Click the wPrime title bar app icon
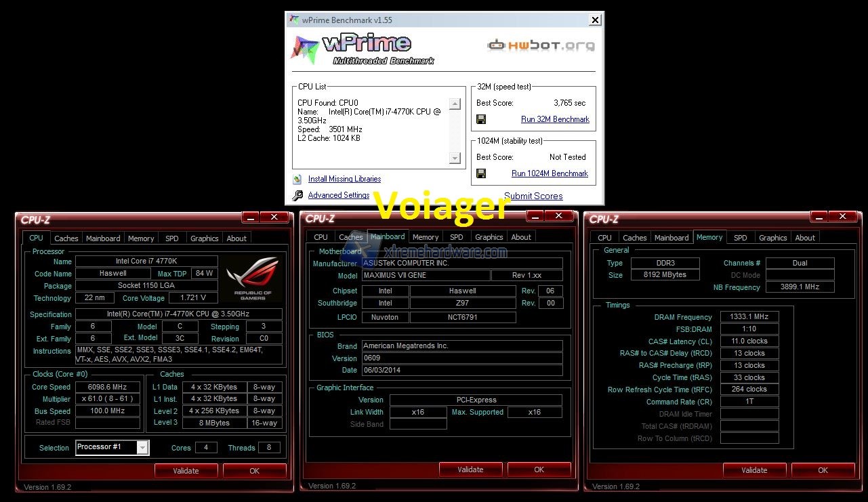Image resolution: width=868 pixels, height=502 pixels. 294,20
